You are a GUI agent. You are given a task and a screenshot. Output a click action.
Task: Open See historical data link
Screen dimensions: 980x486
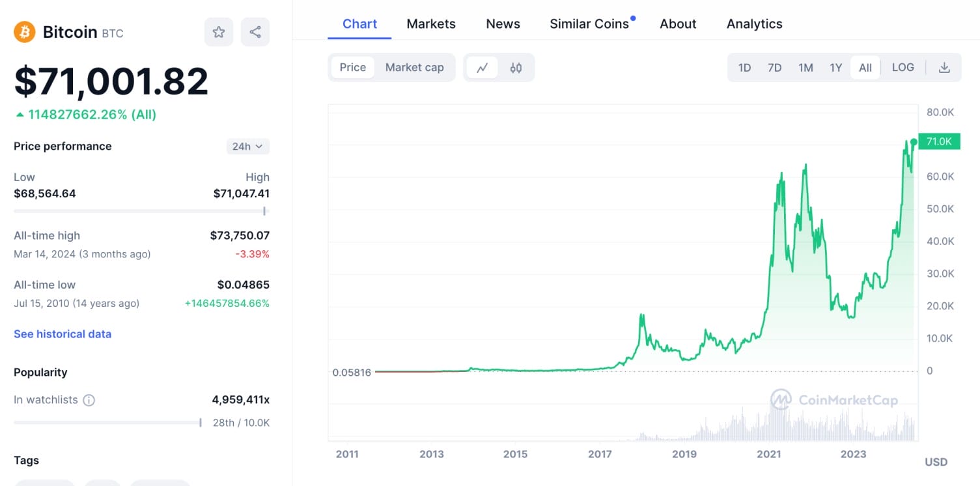[x=63, y=334]
